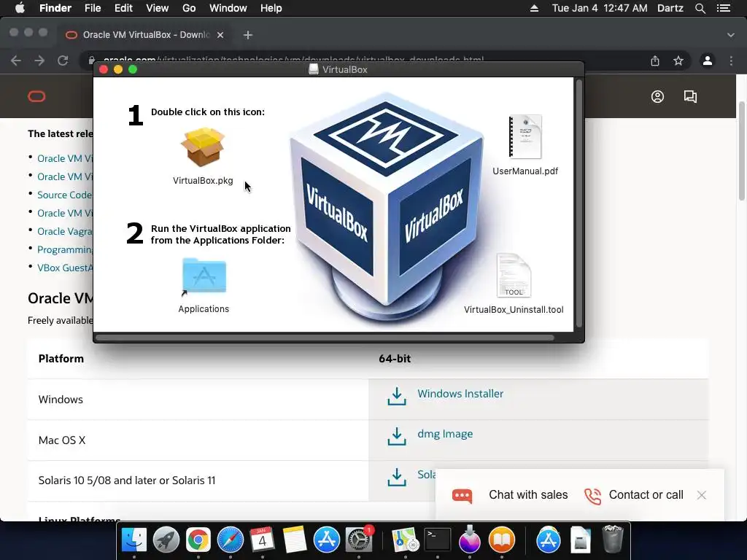Open the UserManual.pdf file
The height and width of the screenshot is (560, 747).
(525, 137)
